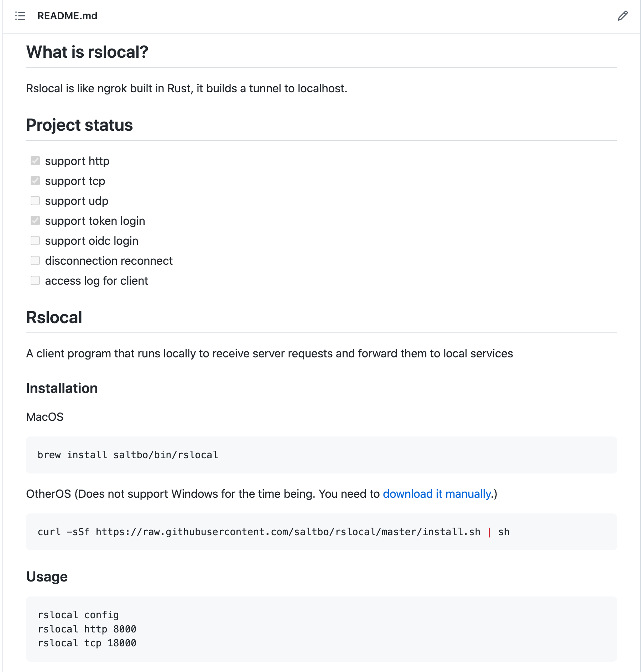
Task: Open the README table of contents icon
Action: (x=20, y=16)
